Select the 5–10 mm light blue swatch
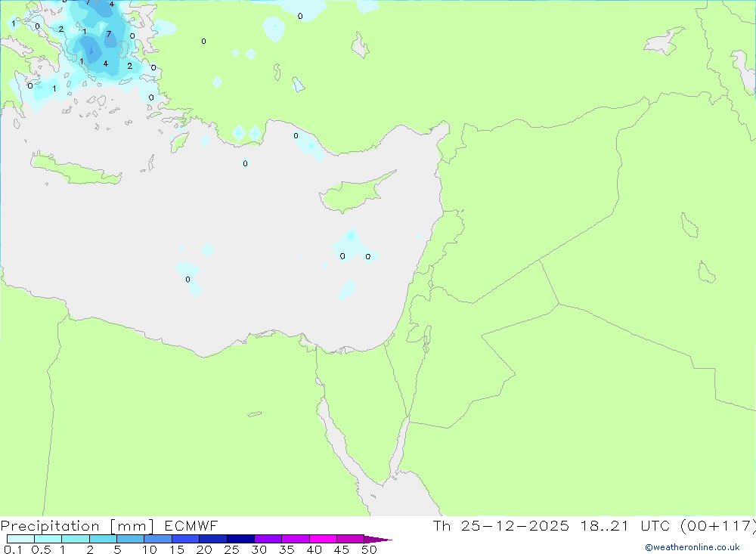The image size is (756, 554). coord(131,539)
